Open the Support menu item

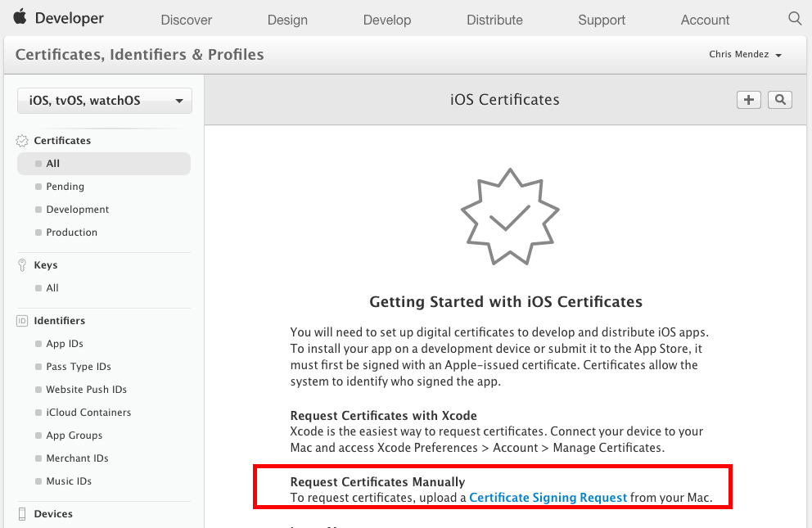point(601,20)
